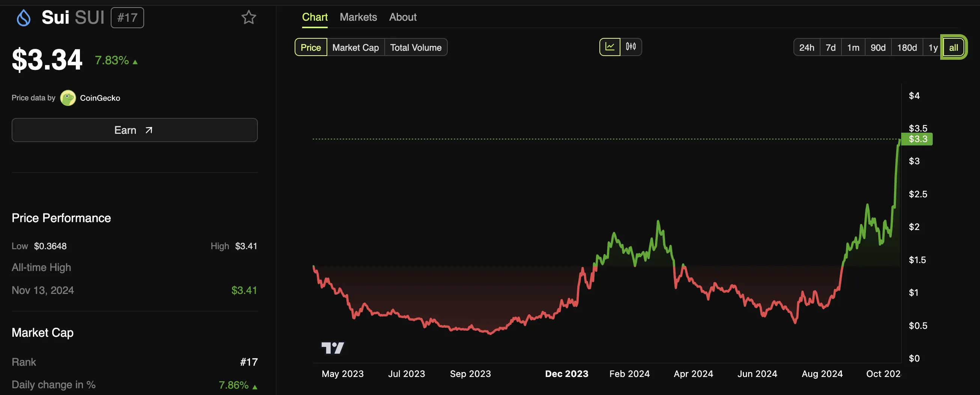Select the line chart view icon
The image size is (980, 395).
[610, 47]
